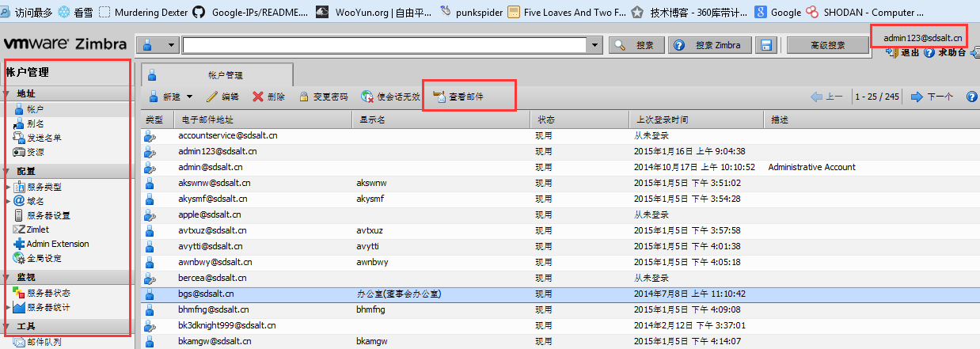This screenshot has width=980, height=349.
Task: Open 全局设定 global settings
Action: pos(44,258)
